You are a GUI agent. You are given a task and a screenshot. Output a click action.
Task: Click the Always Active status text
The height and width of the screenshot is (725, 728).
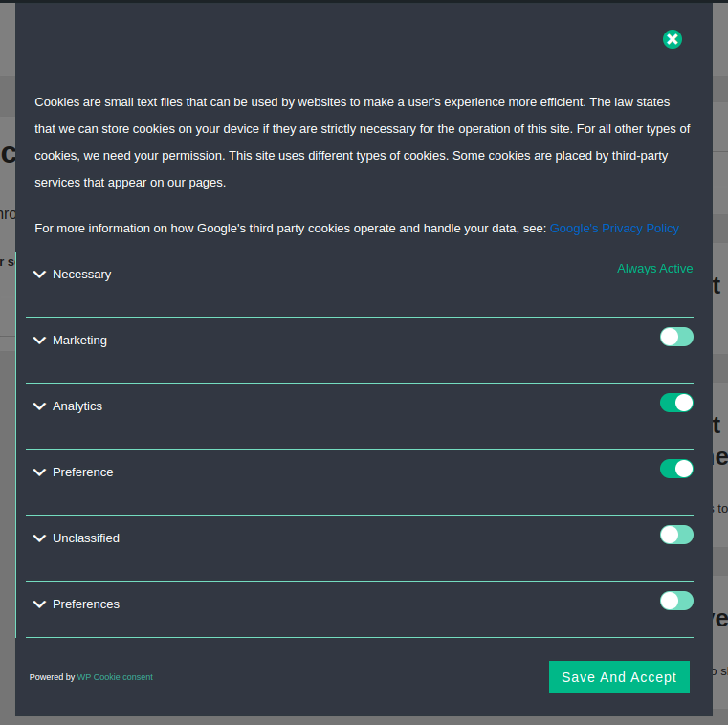coord(654,269)
